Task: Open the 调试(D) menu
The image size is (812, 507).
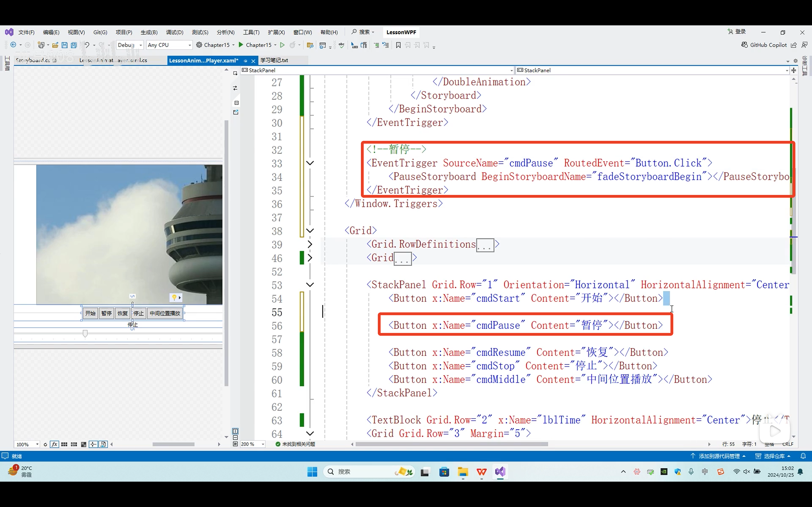Action: coord(175,32)
